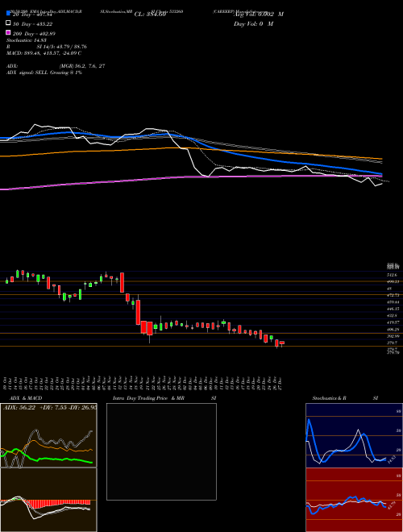Click the empty Intra Day Trading Price panel

[x=161, y=451]
